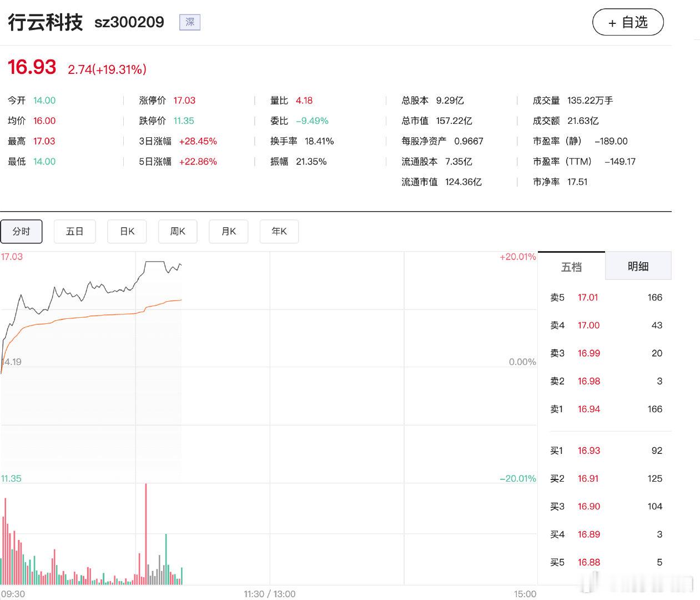Click the 流通股本 value 7.35亿
Viewport: 700px width, 600px height.
point(459,162)
